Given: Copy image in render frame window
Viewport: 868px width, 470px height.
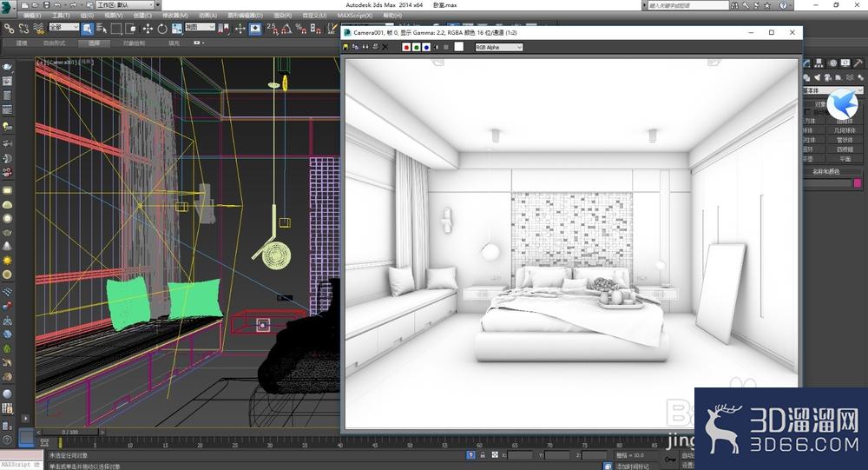Looking at the screenshot, I should (x=355, y=47).
